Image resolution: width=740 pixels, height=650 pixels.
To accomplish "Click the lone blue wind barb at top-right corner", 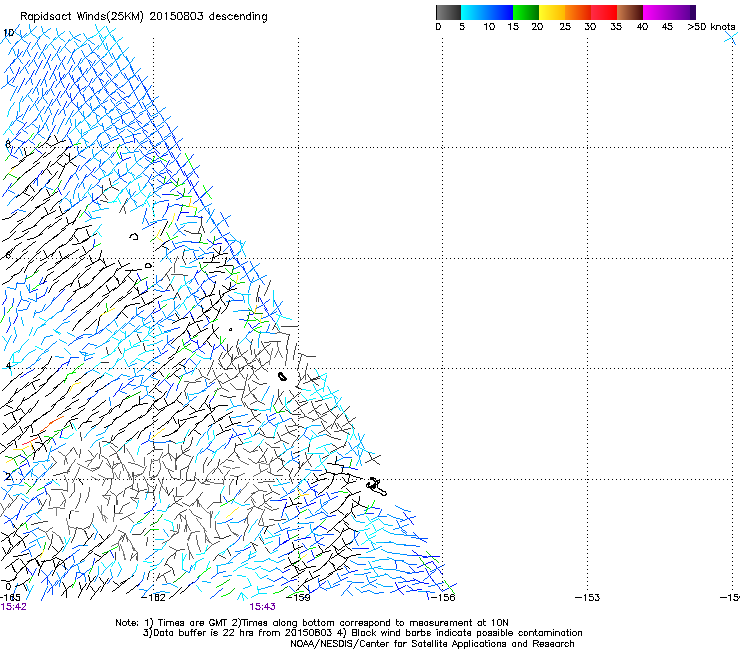I will click(731, 38).
